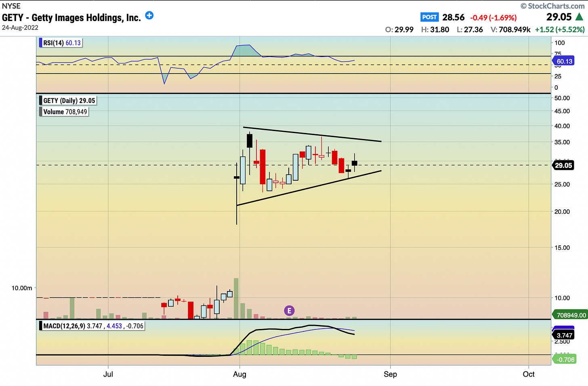This screenshot has height=386, width=588.
Task: Click the H: 31.80 high value
Action: coord(435,30)
